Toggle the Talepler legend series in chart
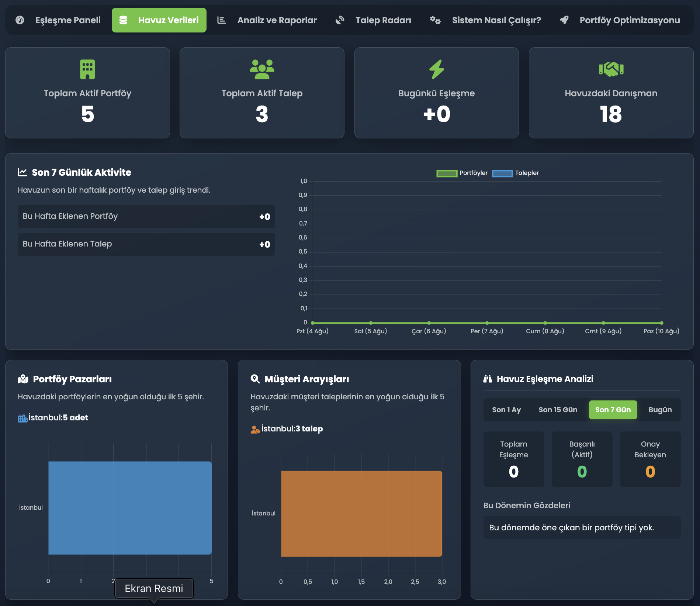 tap(515, 173)
